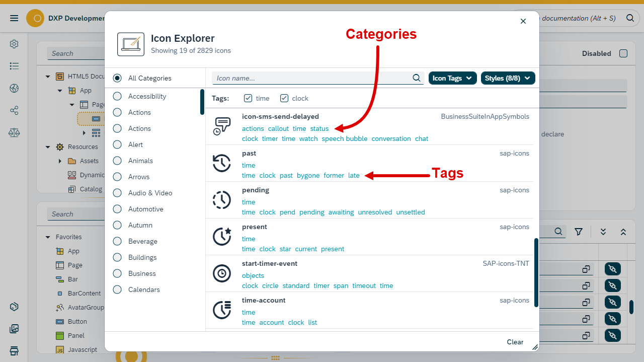The height and width of the screenshot is (362, 644).
Task: Select All Categories radio button
Action: coord(117,78)
